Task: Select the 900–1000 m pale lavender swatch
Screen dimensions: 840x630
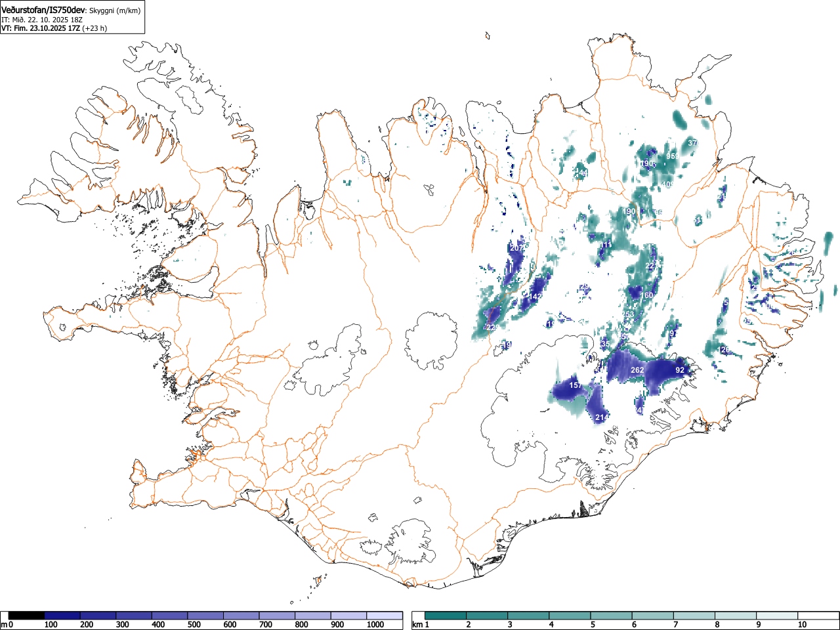Action: tap(348, 616)
